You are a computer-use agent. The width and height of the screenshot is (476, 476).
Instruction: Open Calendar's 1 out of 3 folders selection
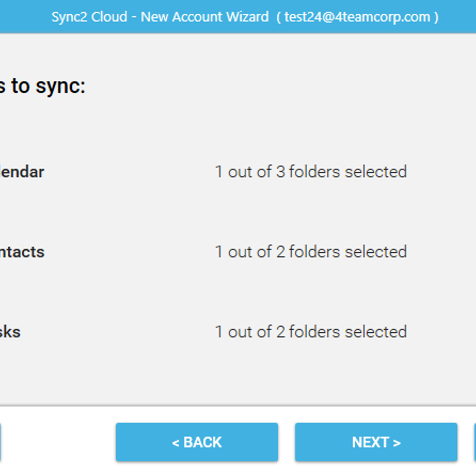point(311,172)
